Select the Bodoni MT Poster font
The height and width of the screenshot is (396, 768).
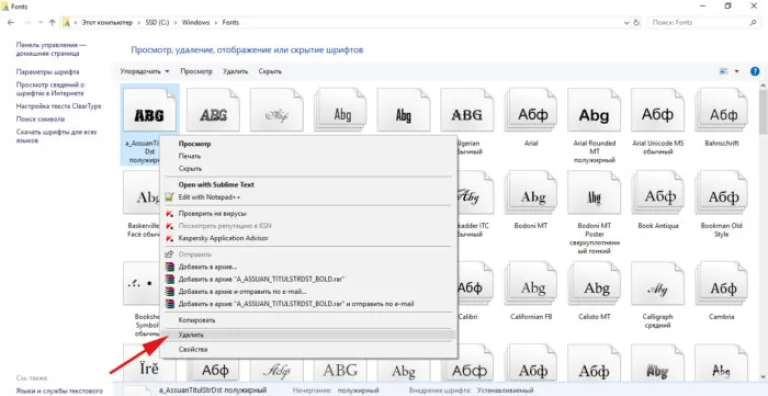(x=594, y=213)
